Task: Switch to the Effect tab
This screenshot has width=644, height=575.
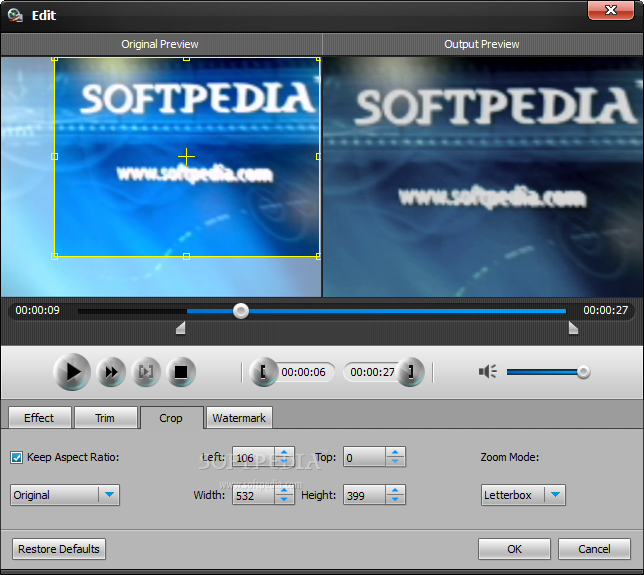Action: coord(39,418)
